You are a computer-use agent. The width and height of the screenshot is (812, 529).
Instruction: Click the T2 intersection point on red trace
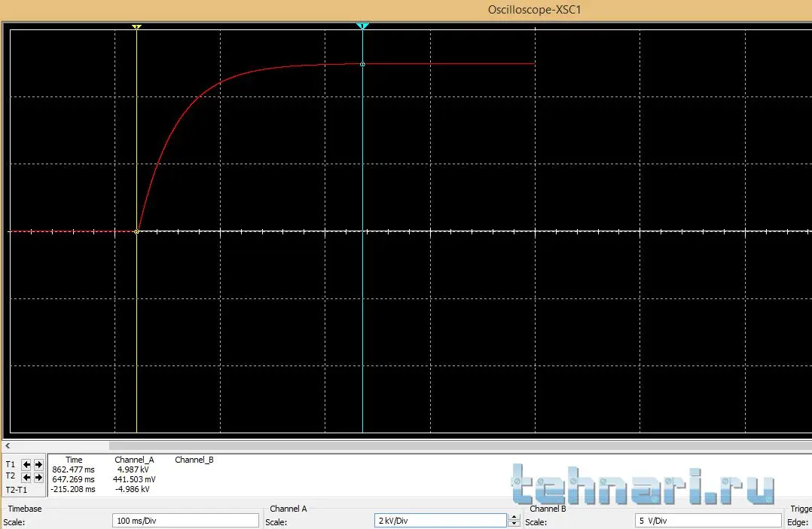point(363,64)
